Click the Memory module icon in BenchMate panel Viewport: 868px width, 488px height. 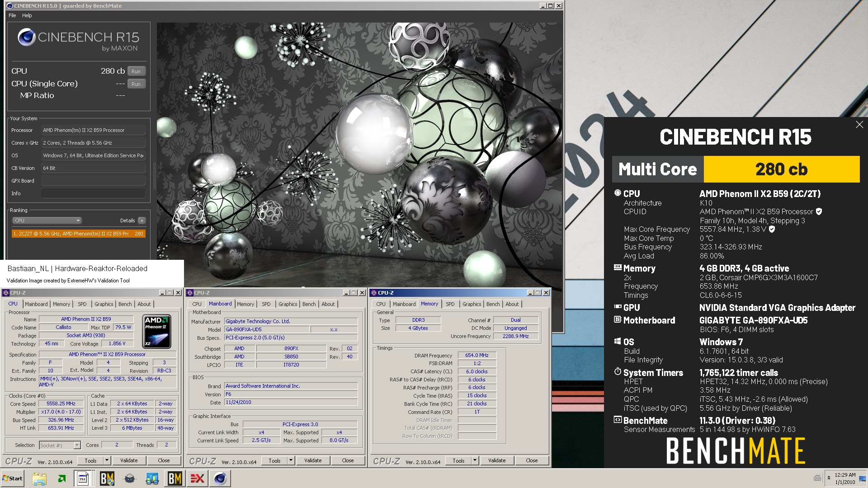click(618, 267)
